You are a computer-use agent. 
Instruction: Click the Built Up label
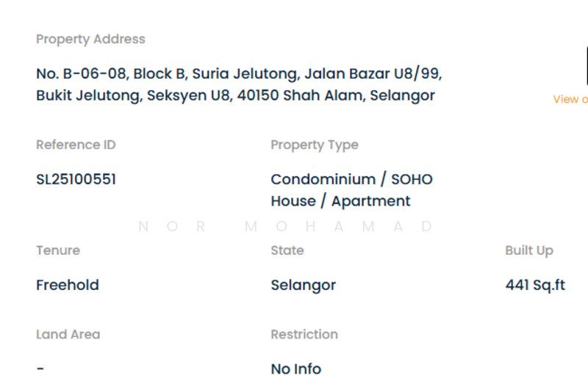pyautogui.click(x=528, y=250)
